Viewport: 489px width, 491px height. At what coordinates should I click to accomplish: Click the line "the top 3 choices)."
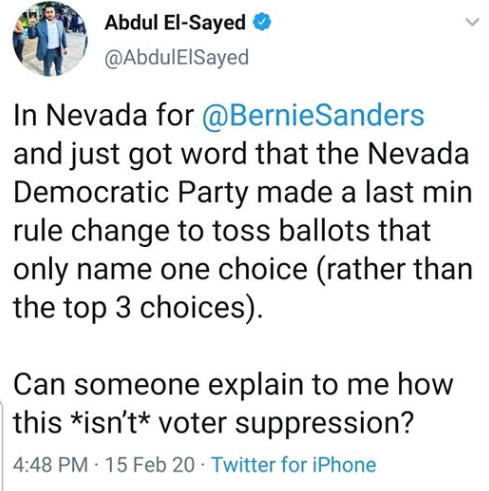(x=136, y=308)
